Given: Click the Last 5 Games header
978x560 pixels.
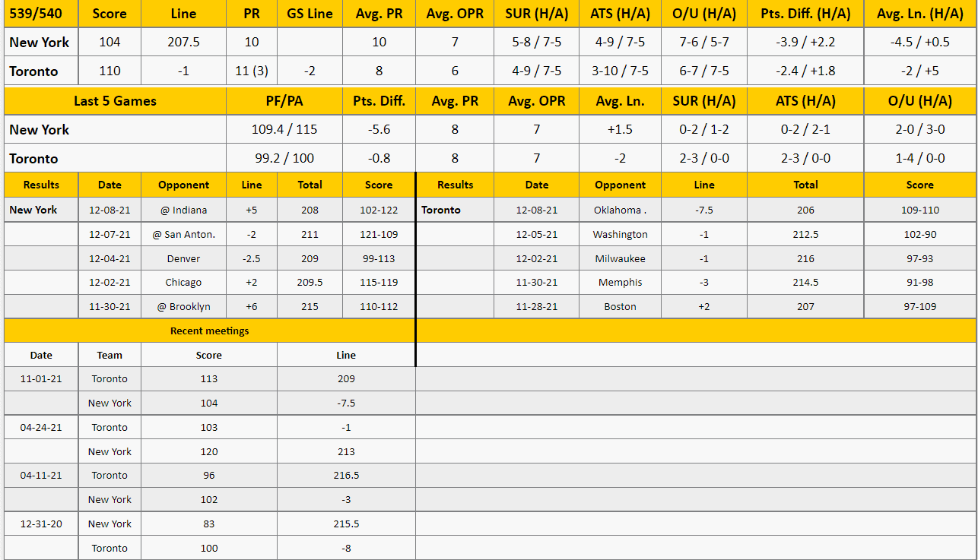Looking at the screenshot, I should click(115, 101).
